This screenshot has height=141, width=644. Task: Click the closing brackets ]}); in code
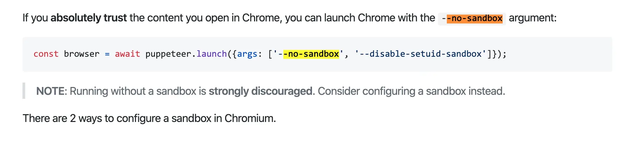tap(497, 54)
